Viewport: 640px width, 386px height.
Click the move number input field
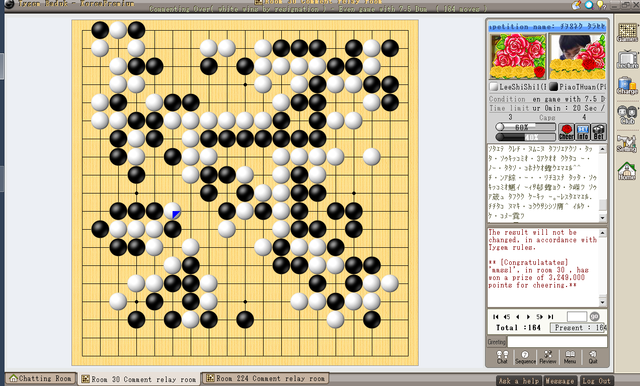point(577,316)
